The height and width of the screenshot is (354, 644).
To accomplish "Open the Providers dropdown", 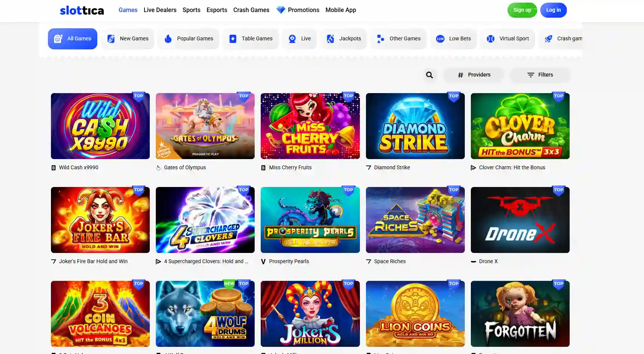I will click(x=474, y=75).
